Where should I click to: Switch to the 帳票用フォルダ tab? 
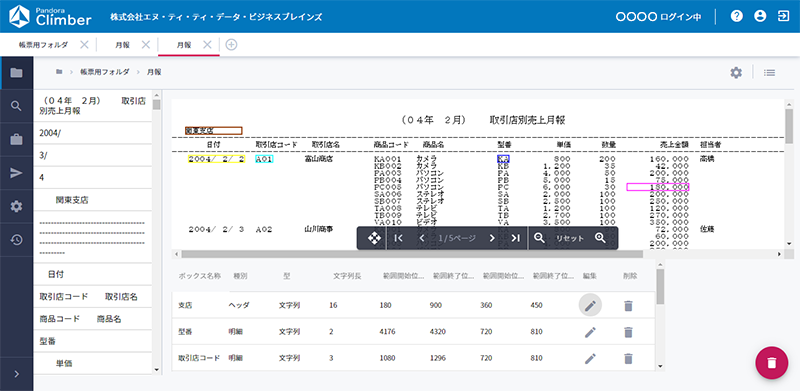[x=43, y=45]
